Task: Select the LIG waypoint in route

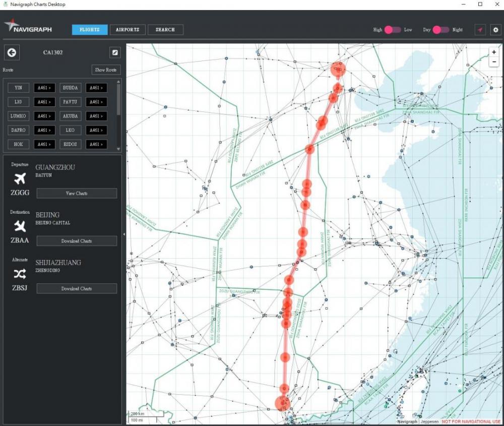Action: [18, 102]
